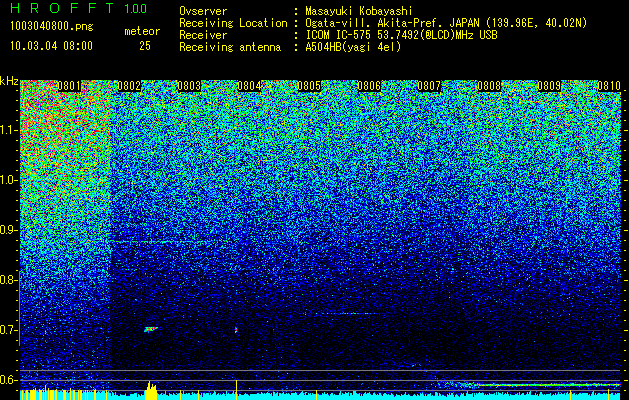Click the 0.7 frequency axis label
The height and width of the screenshot is (400, 629).
(x=8, y=330)
